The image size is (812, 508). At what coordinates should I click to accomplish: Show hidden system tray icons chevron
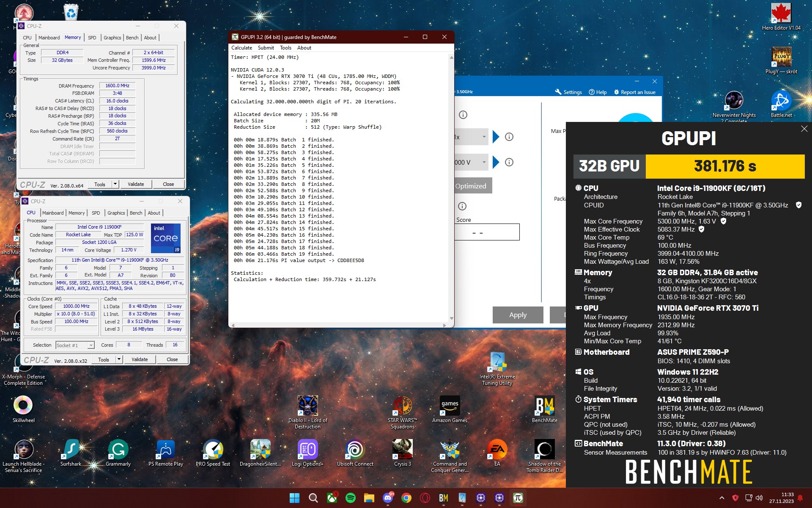722,498
